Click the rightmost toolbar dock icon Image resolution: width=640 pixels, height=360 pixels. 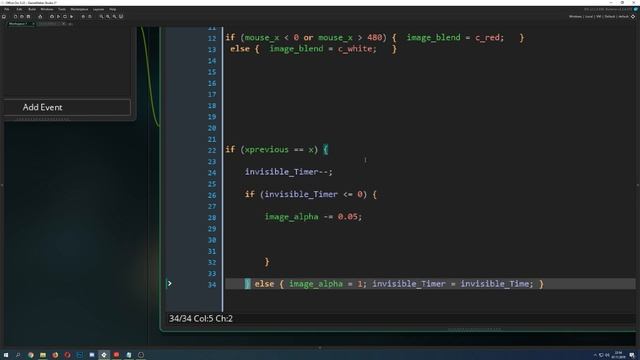(x=121, y=16)
